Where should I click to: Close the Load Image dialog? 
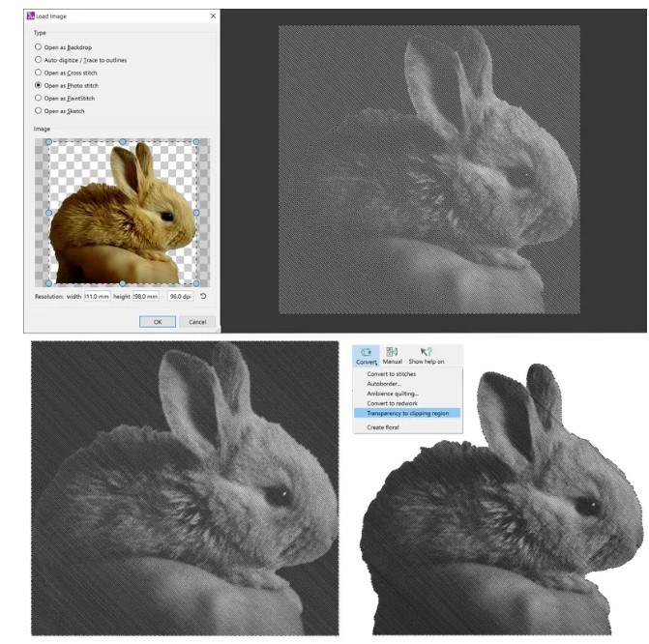tap(213, 16)
